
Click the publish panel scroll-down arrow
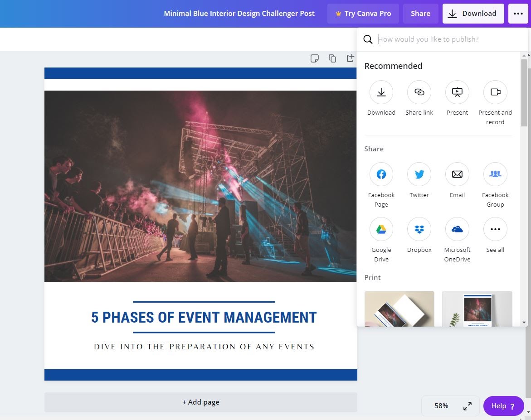coord(524,323)
